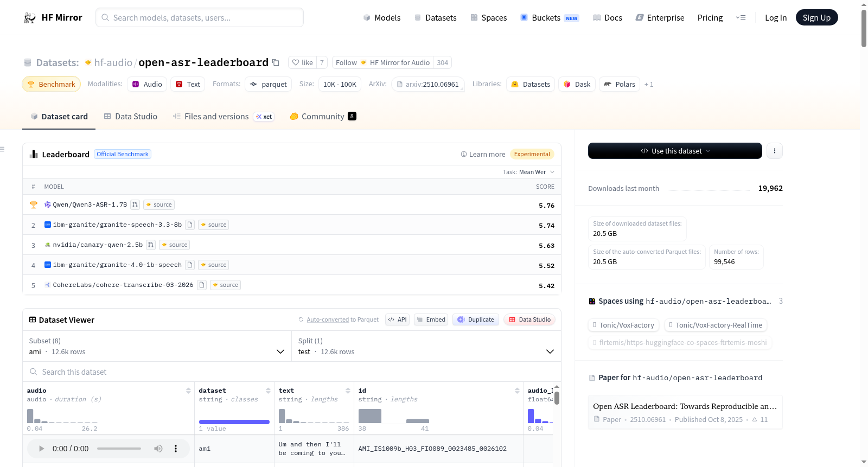The image size is (868, 467).
Task: Open the source link for Qwen3-ASR-1.7B
Action: (x=159, y=205)
